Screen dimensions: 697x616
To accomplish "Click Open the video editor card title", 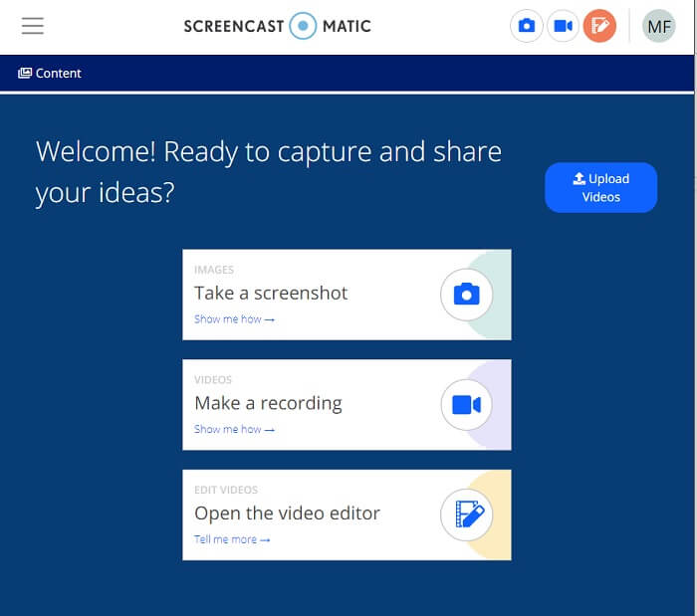I will [287, 513].
